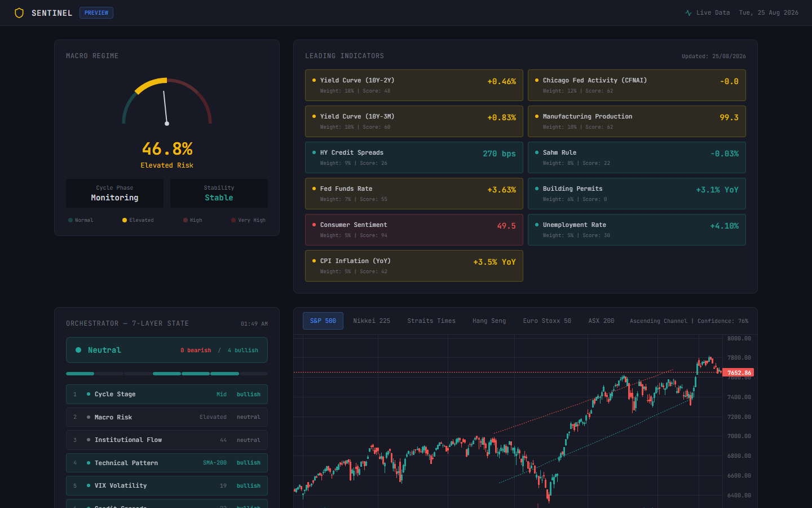Click the 7-layer state progress bar
The width and height of the screenshot is (812, 508).
pos(167,374)
